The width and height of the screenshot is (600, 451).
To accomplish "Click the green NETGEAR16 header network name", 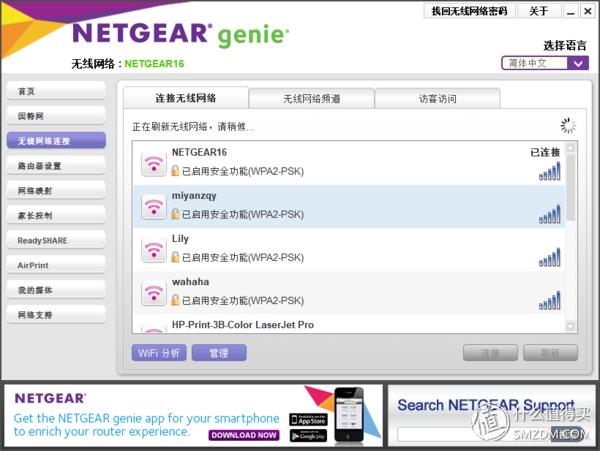I will (154, 63).
